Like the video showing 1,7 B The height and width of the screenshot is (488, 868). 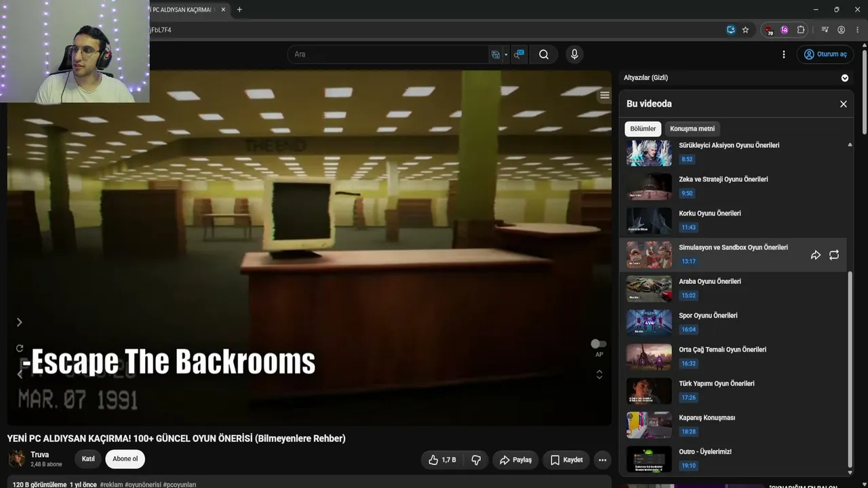(442, 460)
